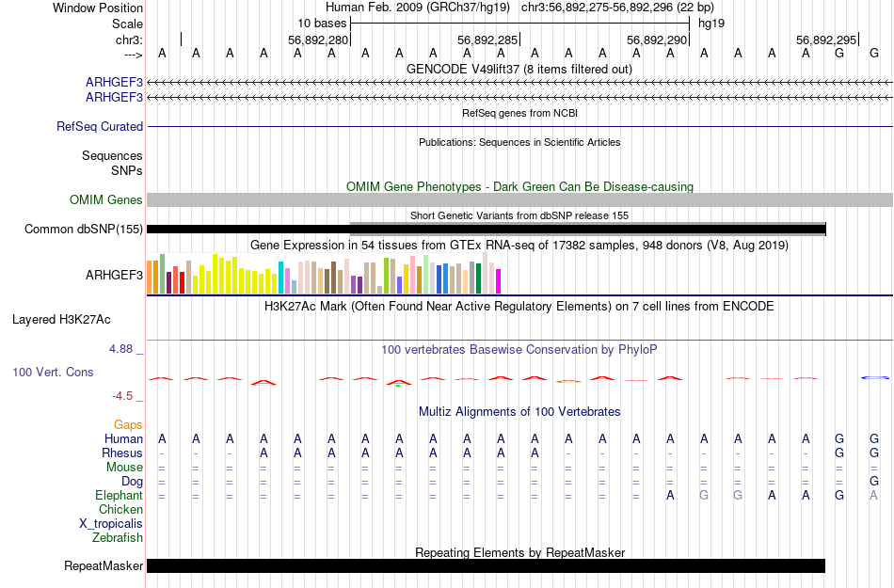
Task: Click the Scale track label
Action: click(x=127, y=24)
